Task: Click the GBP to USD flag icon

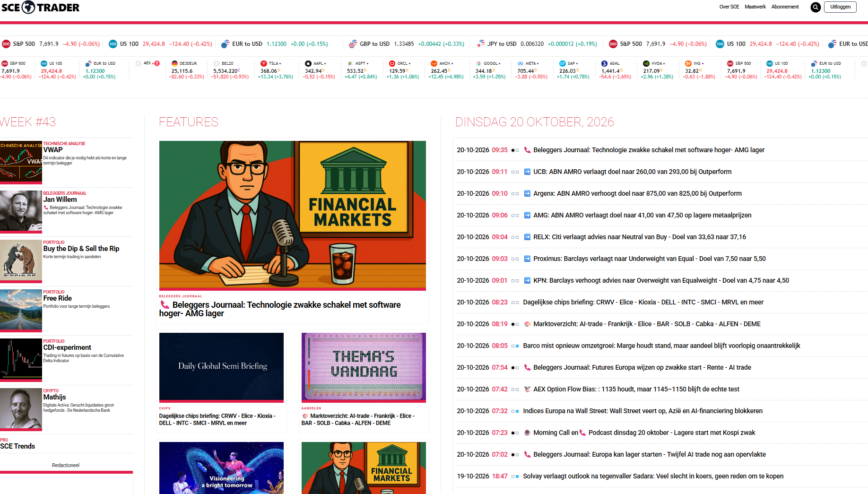Action: pos(353,44)
